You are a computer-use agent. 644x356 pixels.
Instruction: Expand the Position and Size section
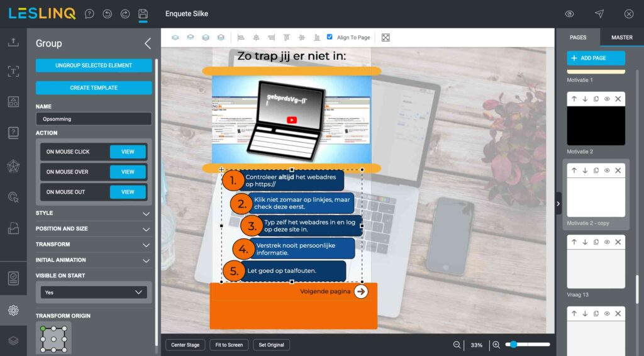94,229
